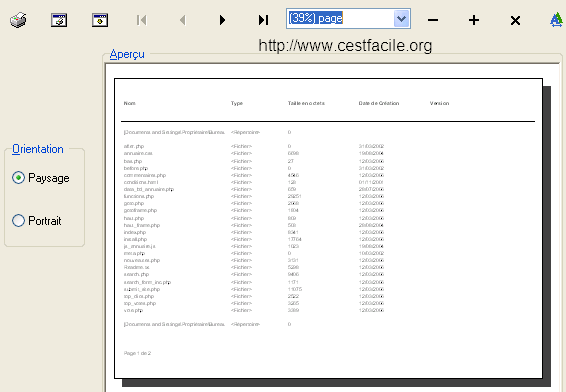Jump to the last preview page
The image size is (566, 392).
[264, 20]
